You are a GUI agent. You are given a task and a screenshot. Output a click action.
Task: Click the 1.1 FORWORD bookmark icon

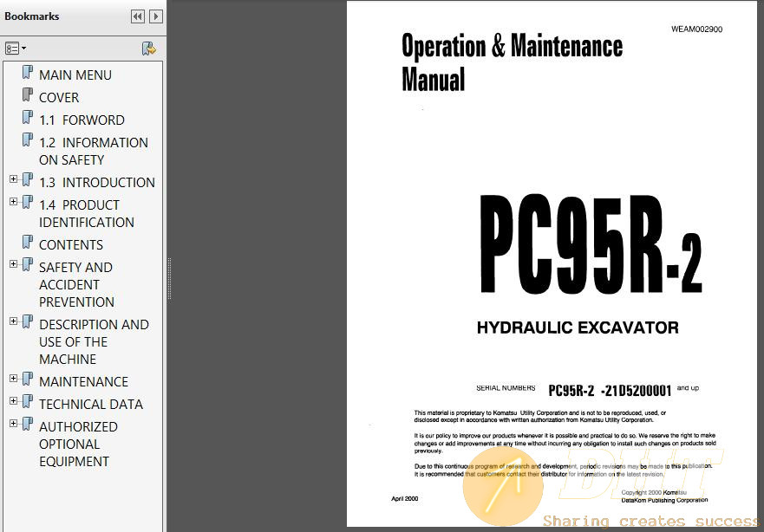coord(28,117)
